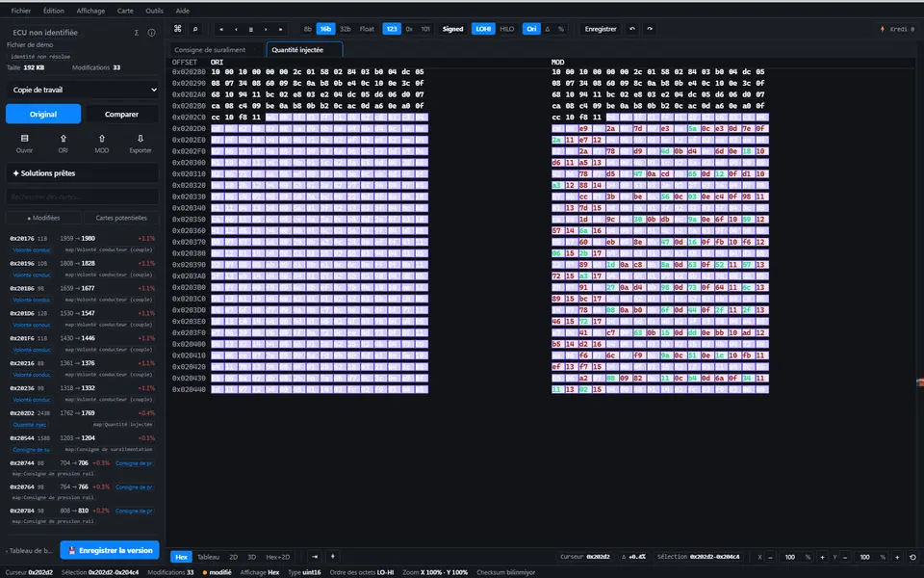This screenshot has height=578, width=924.
Task: Filter by Modifiées maps
Action: click(x=43, y=218)
